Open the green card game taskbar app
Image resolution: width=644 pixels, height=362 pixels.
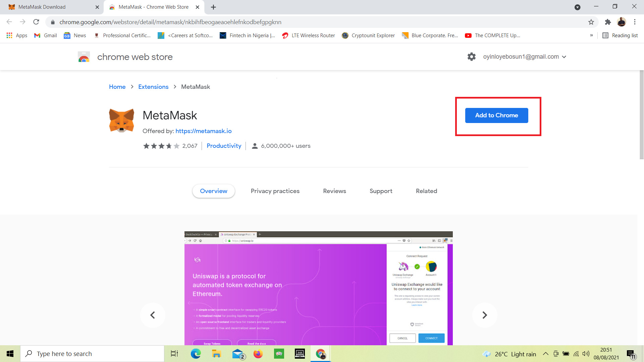click(x=279, y=354)
